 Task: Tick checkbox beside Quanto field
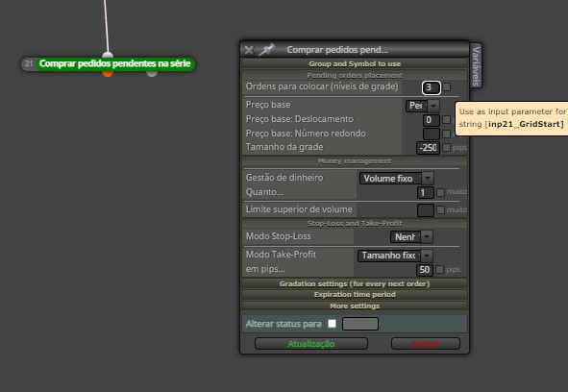pos(440,192)
